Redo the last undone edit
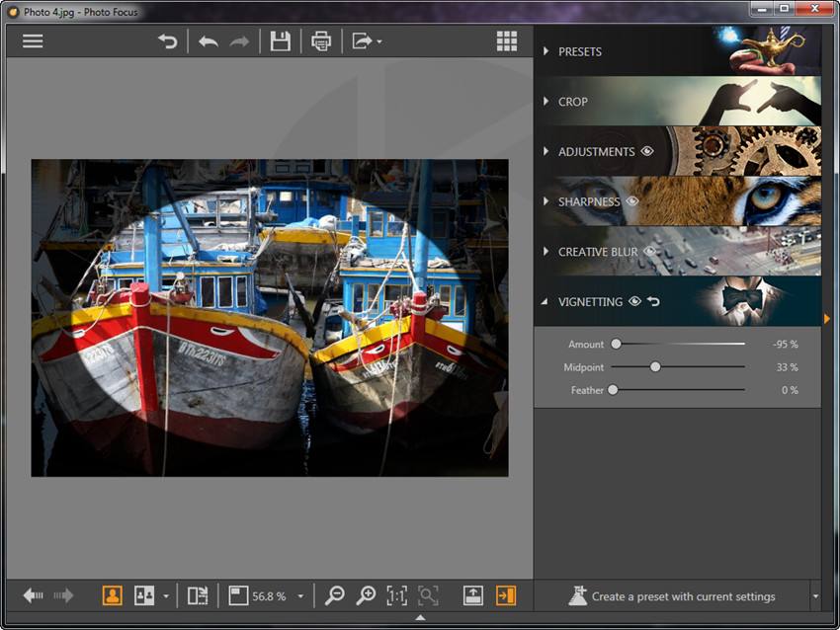Screen dimensions: 840x630 [x=239, y=41]
